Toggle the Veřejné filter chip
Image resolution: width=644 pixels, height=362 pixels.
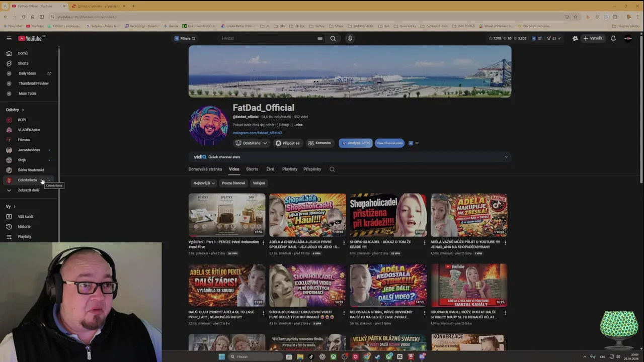(259, 183)
